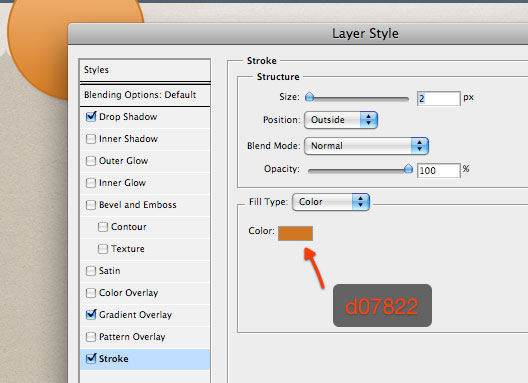Open the Bevel and Emboss settings row
The width and height of the screenshot is (528, 383).
(x=145, y=205)
